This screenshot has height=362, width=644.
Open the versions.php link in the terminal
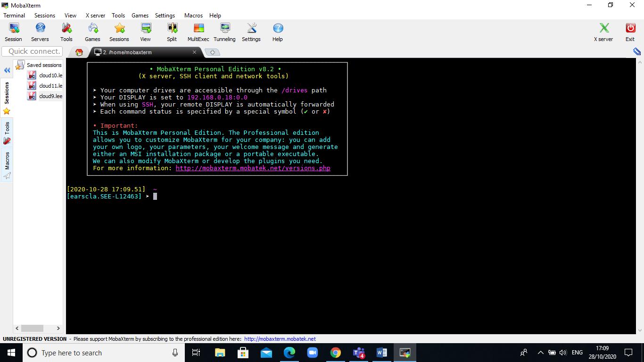tap(253, 168)
